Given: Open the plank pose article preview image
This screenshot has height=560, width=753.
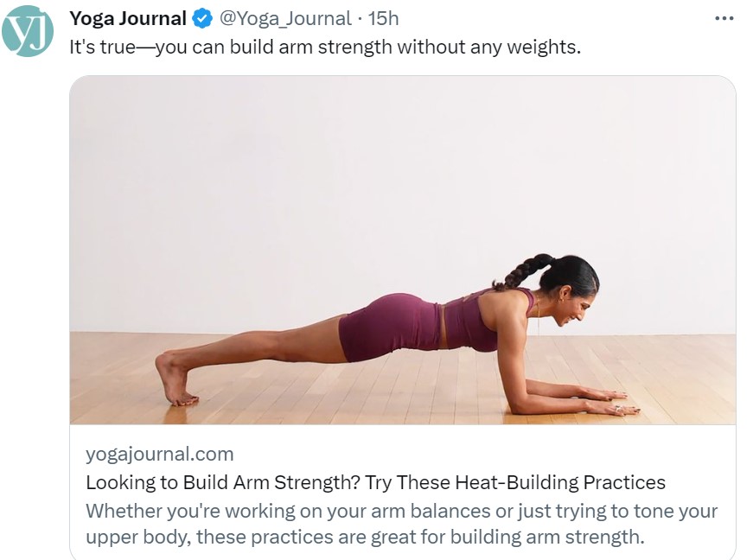Looking at the screenshot, I should (402, 250).
